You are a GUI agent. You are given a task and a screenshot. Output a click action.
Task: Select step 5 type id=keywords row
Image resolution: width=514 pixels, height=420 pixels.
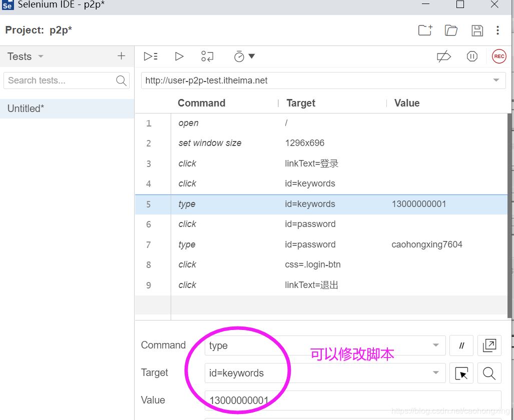[321, 204]
